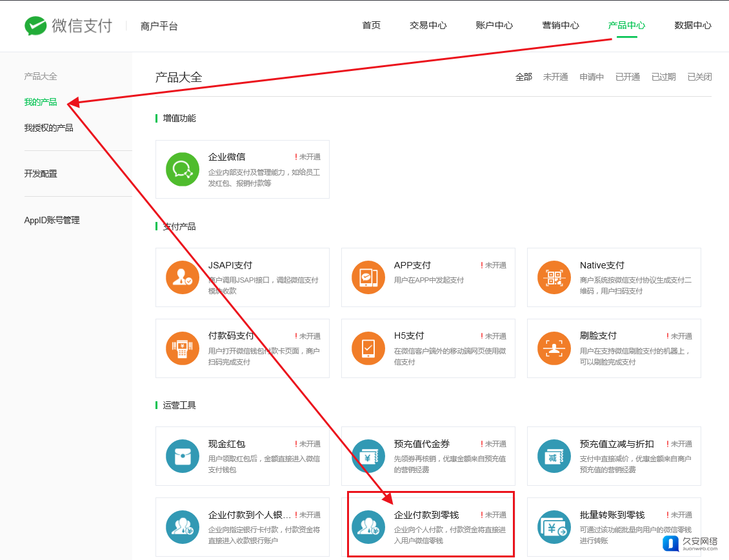Viewport: 729px width, 560px height.
Task: Click the 用户在APP中发起支付 description
Action: tap(428, 280)
